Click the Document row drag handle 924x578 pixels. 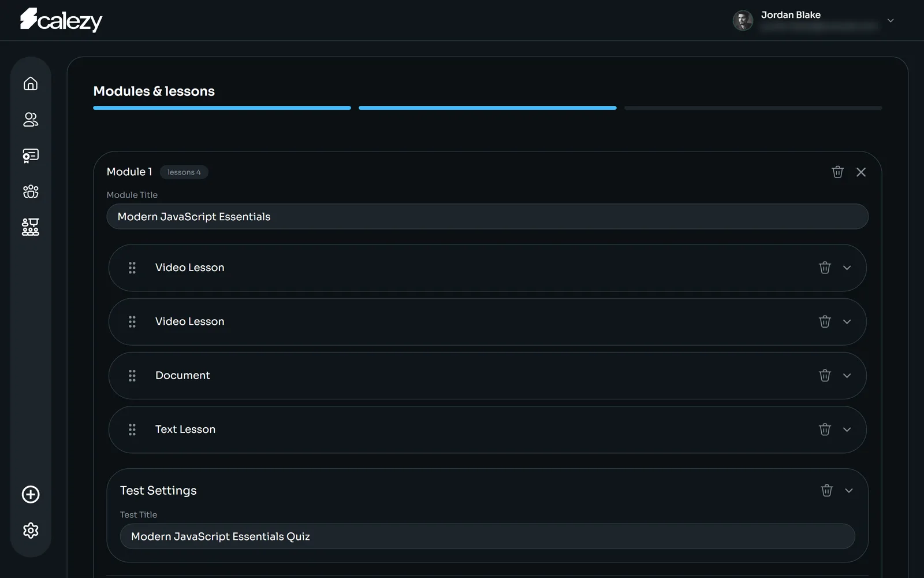click(132, 376)
